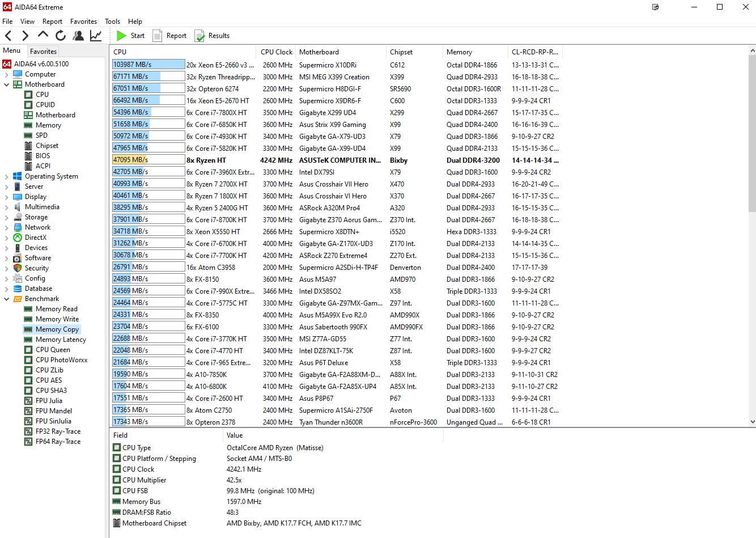The image size is (756, 538).
Task: Open the Software category
Action: [37, 258]
